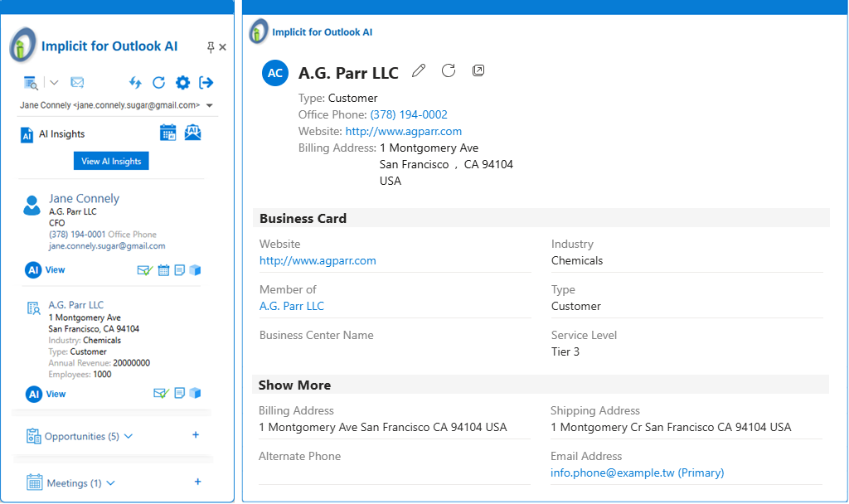Click the View AI Insights button
Viewport: 849px width, 504px height.
[111, 162]
